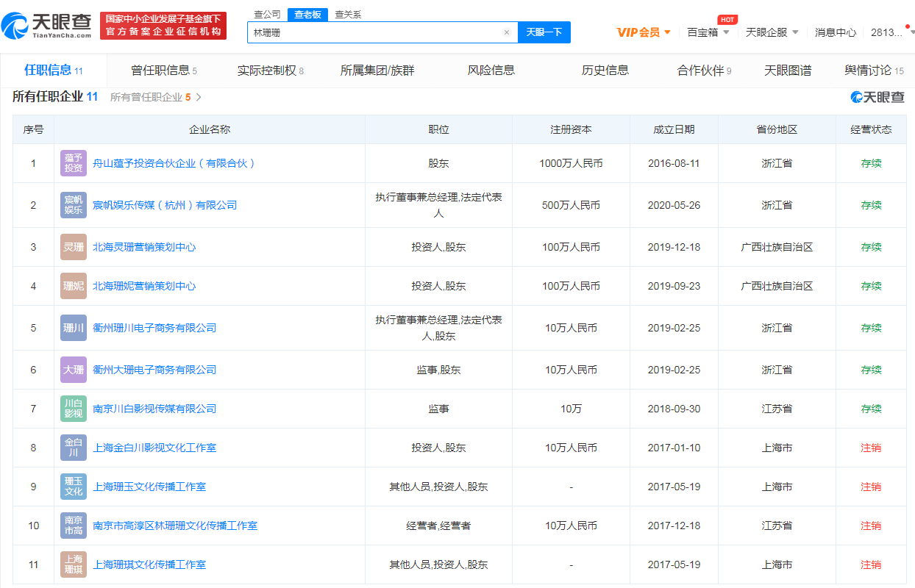Expand the 百宝箱 dropdown
This screenshot has height=588, width=915.
pyautogui.click(x=708, y=32)
